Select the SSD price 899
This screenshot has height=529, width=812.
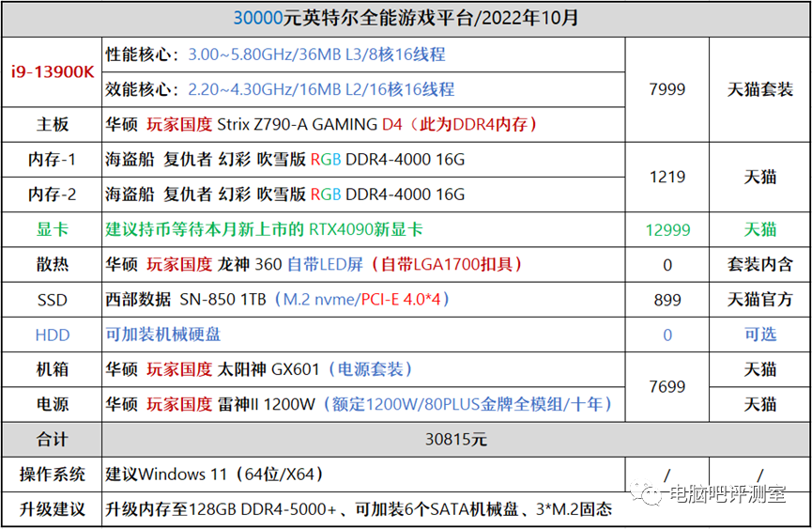pos(667,300)
